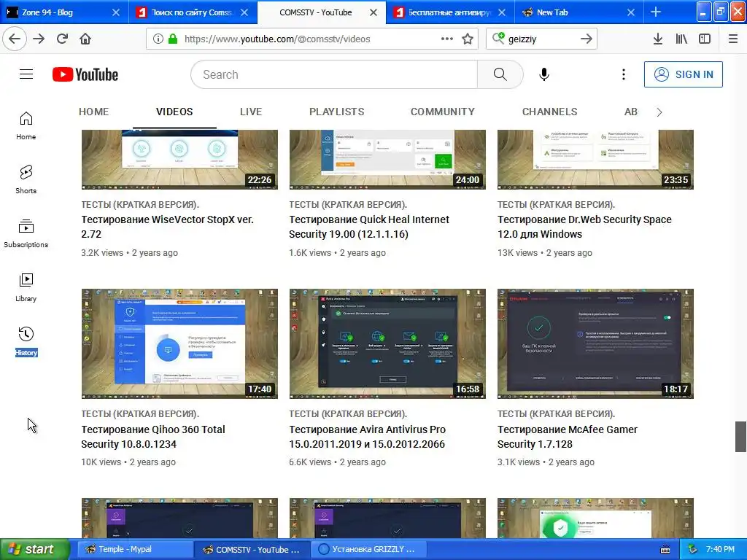Image resolution: width=747 pixels, height=560 pixels.
Task: Select COMSSTV - YouTube taskbar button
Action: tap(252, 549)
